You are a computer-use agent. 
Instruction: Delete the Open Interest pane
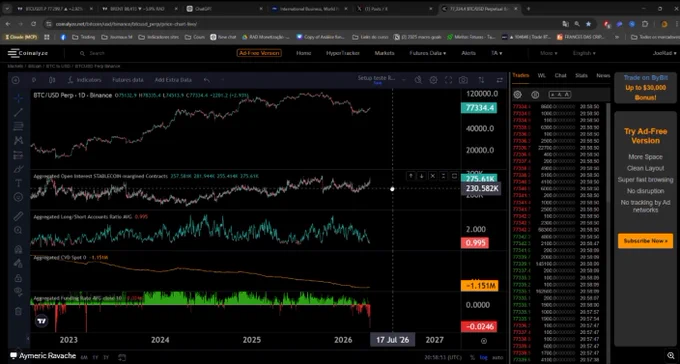coord(432,176)
